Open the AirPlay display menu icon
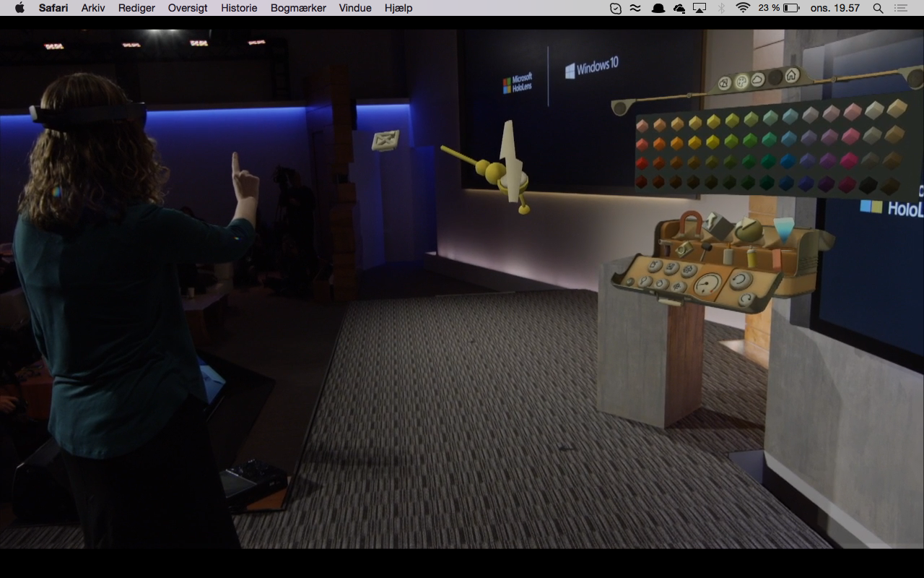The image size is (924, 578). [x=699, y=8]
